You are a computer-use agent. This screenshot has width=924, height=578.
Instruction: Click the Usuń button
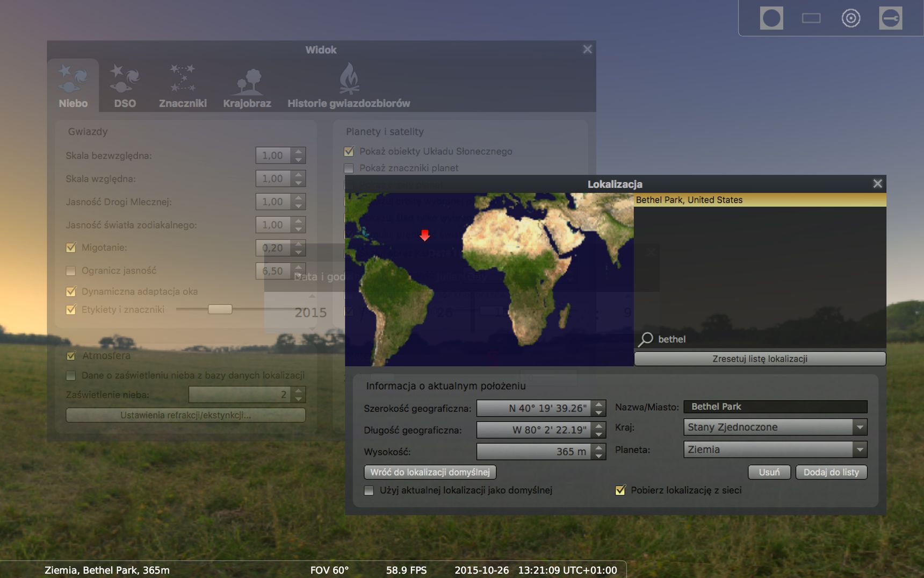click(769, 472)
